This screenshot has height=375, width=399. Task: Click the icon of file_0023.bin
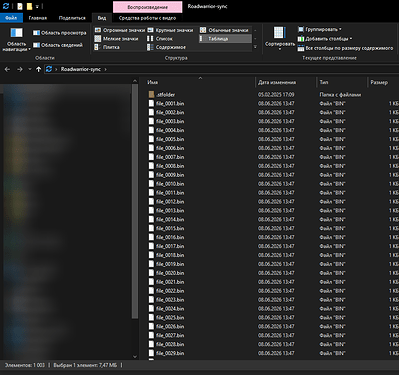151,300
